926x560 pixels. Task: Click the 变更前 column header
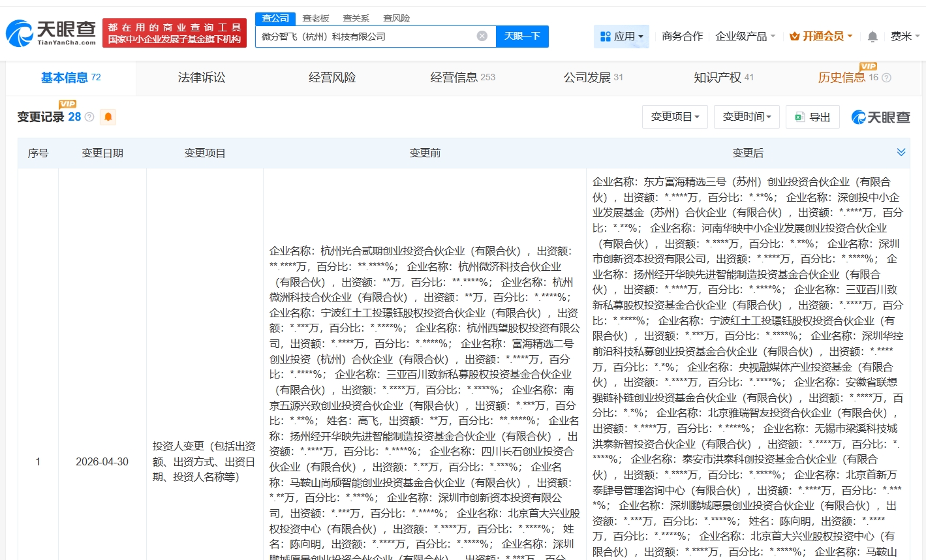[x=425, y=153]
